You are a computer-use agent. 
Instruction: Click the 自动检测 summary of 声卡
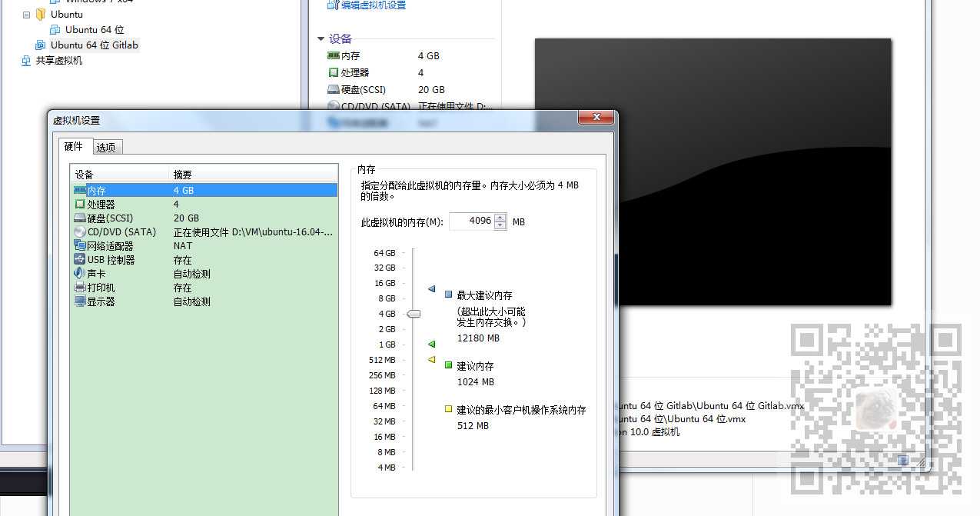tap(192, 273)
